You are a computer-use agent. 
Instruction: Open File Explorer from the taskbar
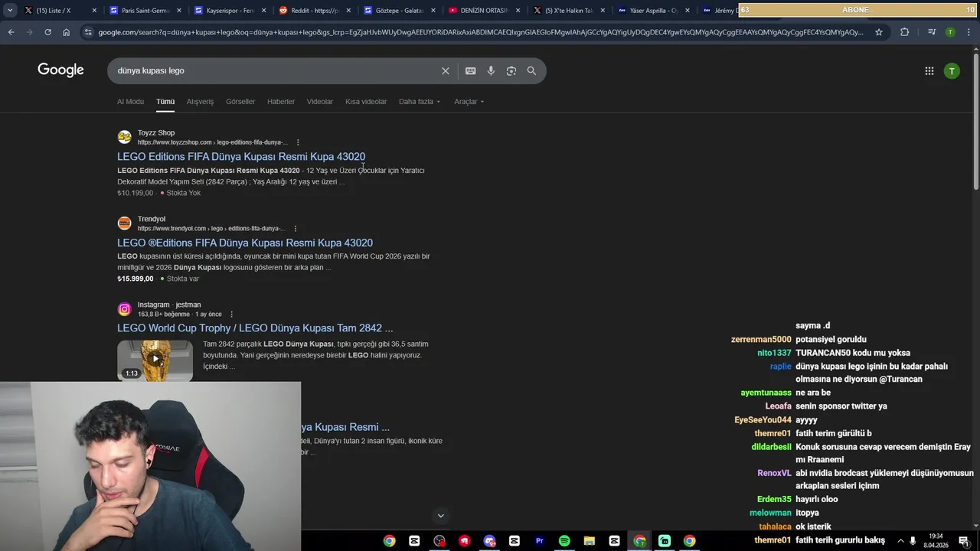point(590,541)
